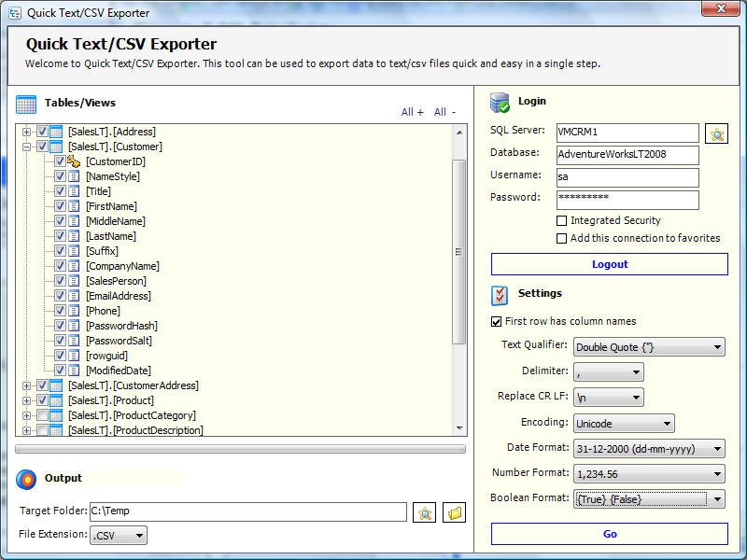The width and height of the screenshot is (747, 560).
Task: Click the Target Folder input field
Action: point(247,511)
